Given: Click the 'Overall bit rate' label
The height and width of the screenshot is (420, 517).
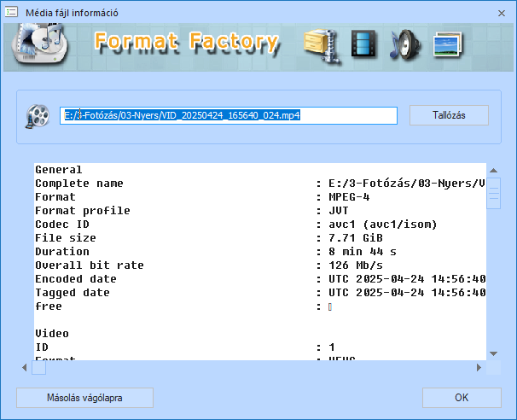Looking at the screenshot, I should (90, 265).
